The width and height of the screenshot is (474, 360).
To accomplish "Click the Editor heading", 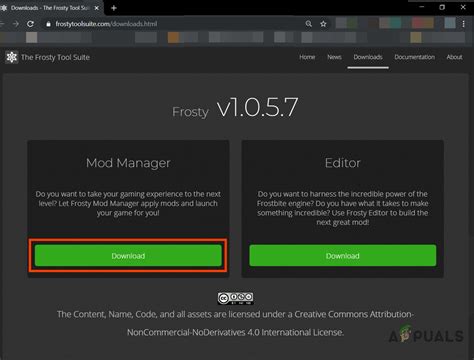I will pos(343,163).
